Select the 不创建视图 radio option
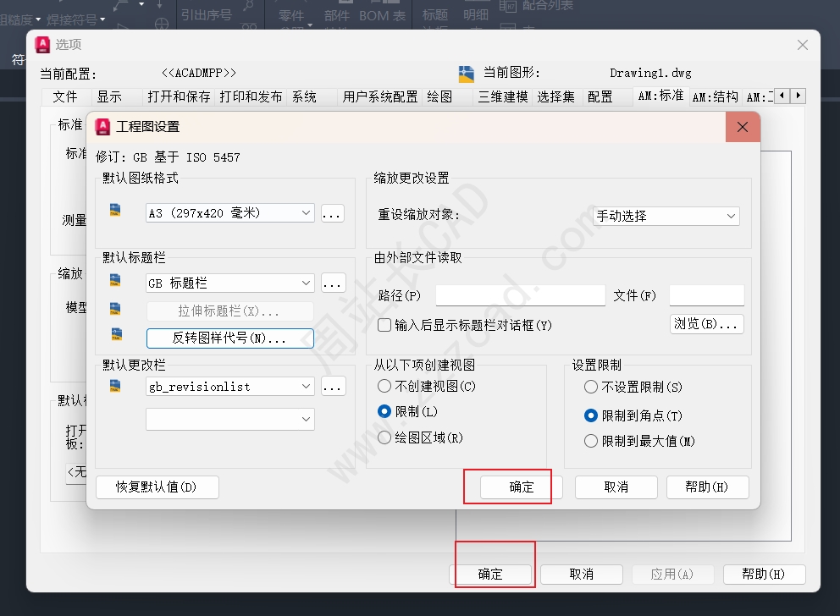840x616 pixels. (x=384, y=387)
